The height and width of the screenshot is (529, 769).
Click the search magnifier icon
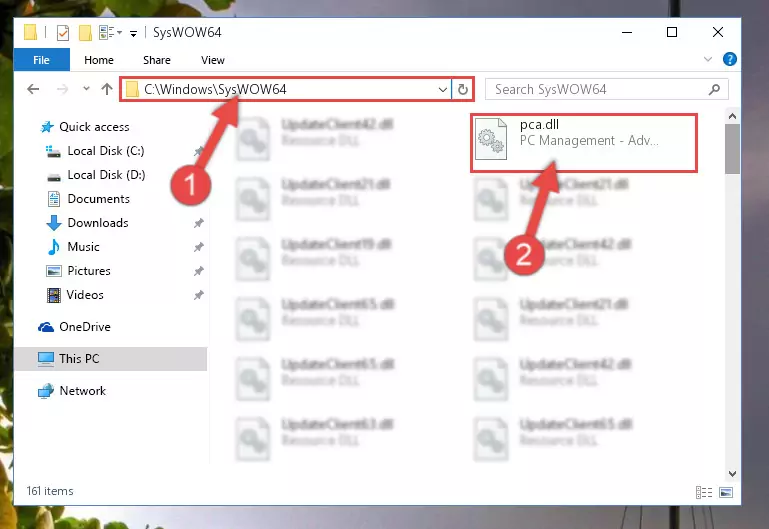714,89
